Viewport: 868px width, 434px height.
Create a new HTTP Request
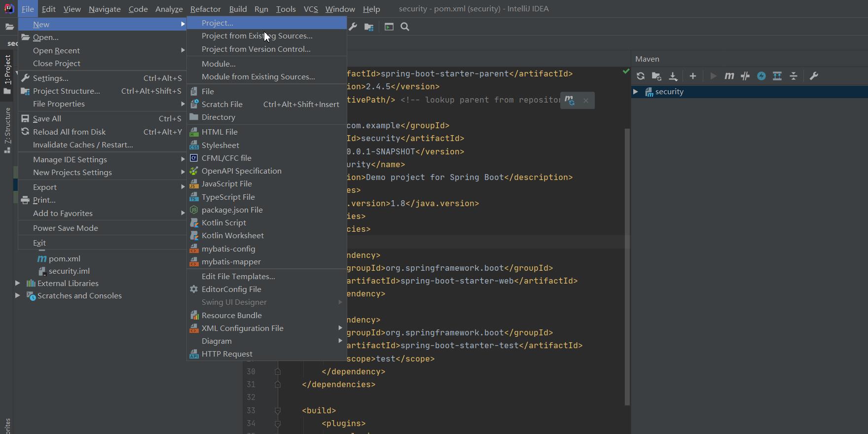pos(267,354)
